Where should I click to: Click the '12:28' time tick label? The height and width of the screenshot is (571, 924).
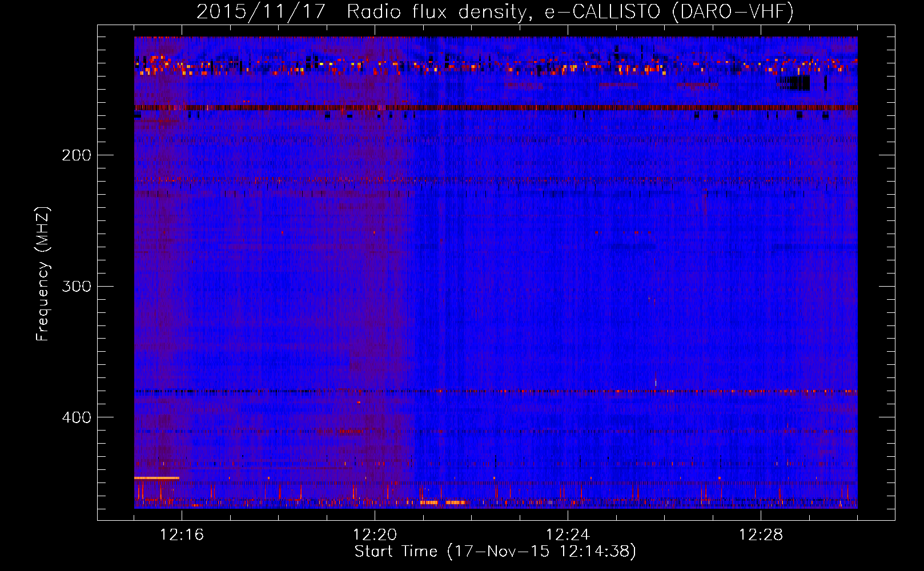(x=761, y=535)
